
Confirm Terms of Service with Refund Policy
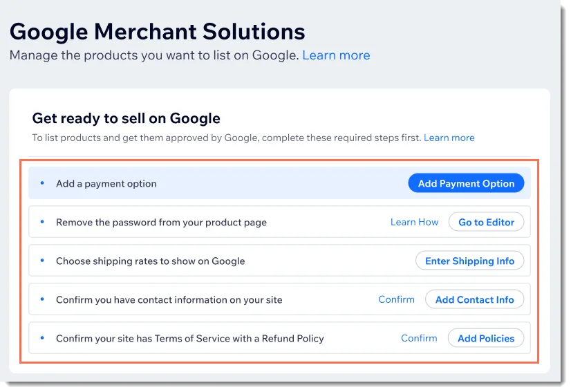coord(419,338)
